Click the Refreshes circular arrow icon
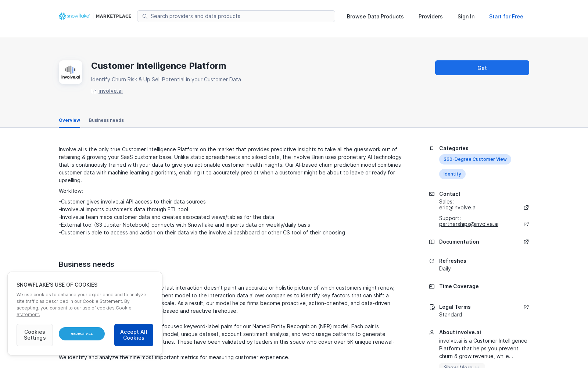Image resolution: width=588 pixels, height=368 pixels. pyautogui.click(x=432, y=261)
